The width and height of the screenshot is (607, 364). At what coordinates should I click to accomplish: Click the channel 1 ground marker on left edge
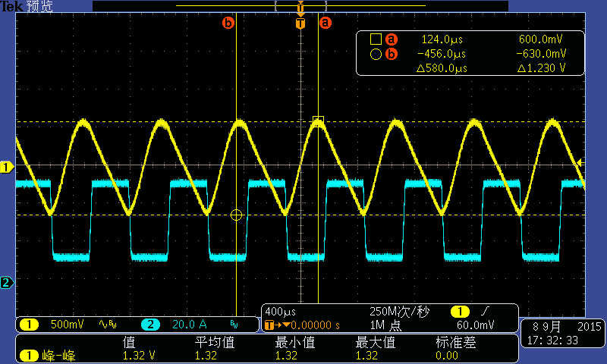pos(7,168)
